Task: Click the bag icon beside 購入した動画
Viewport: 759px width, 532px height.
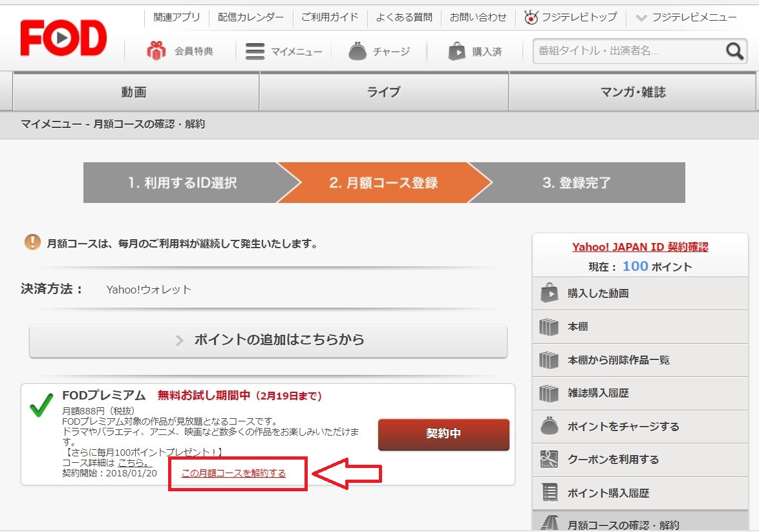Action: pos(550,293)
